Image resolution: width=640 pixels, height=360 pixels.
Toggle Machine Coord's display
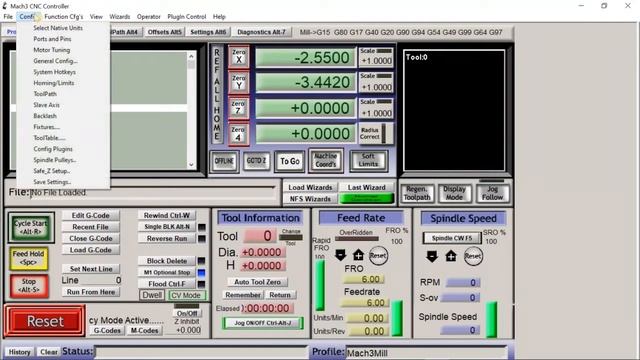pos(325,160)
